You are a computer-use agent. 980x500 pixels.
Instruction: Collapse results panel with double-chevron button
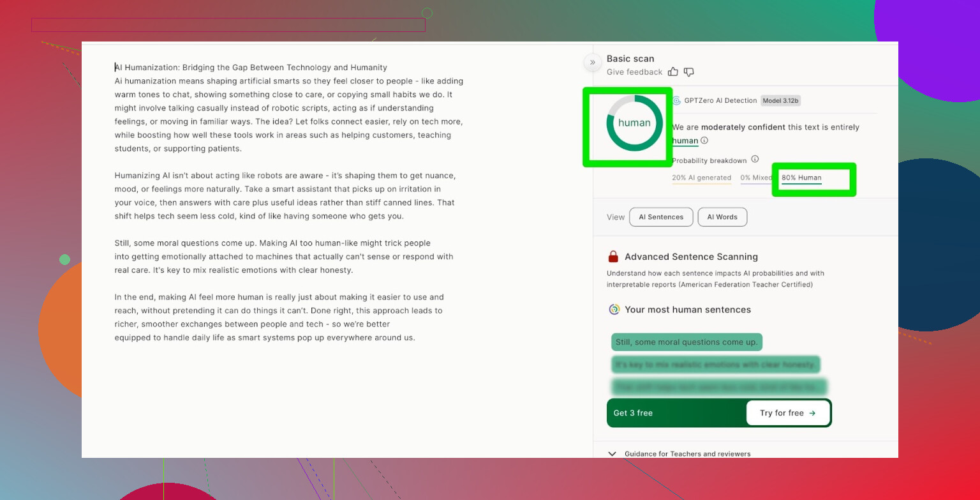tap(592, 62)
